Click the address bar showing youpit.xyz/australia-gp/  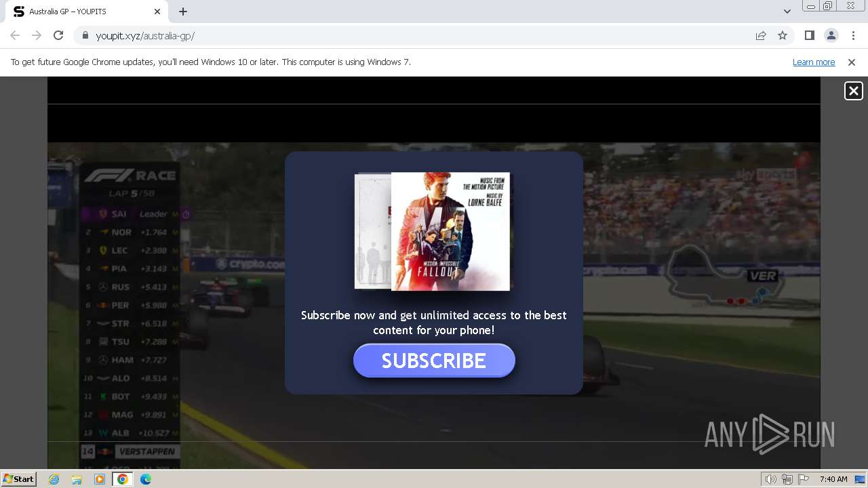(x=434, y=35)
